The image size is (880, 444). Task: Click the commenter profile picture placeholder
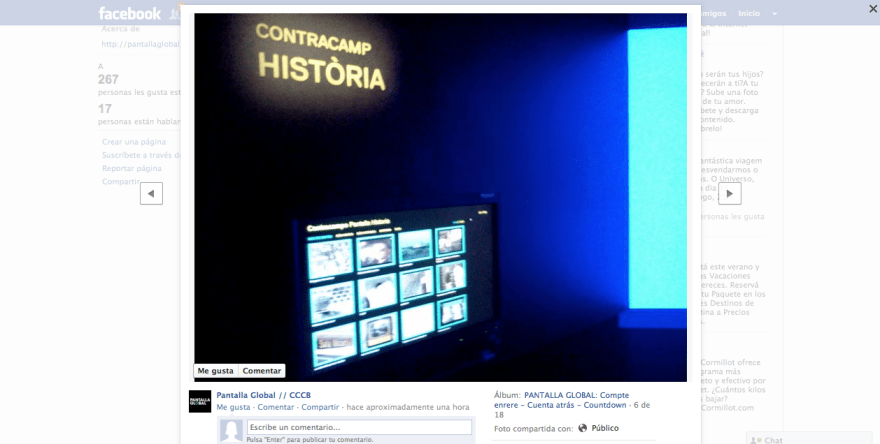pos(231,431)
